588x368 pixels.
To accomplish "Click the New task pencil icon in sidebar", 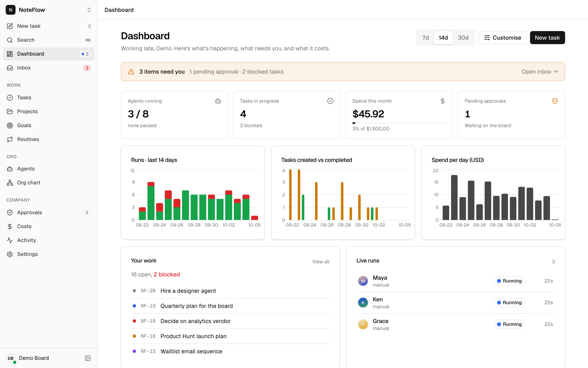I will pos(10,26).
